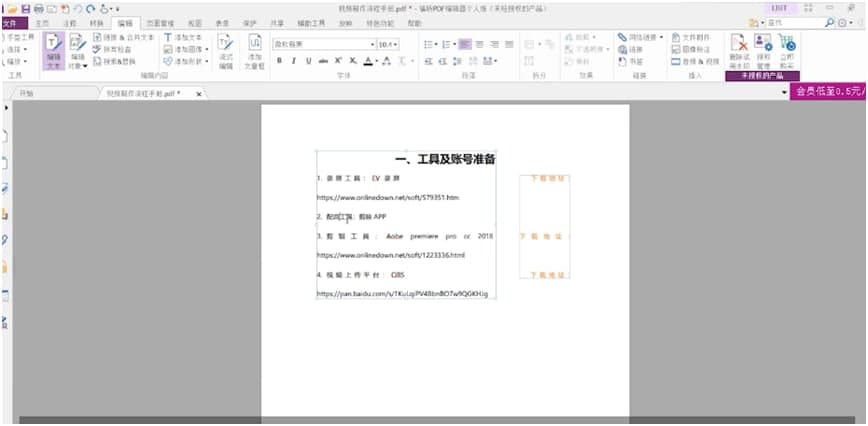The image size is (868, 426).
Task: Toggle bold formatting
Action: tap(280, 61)
